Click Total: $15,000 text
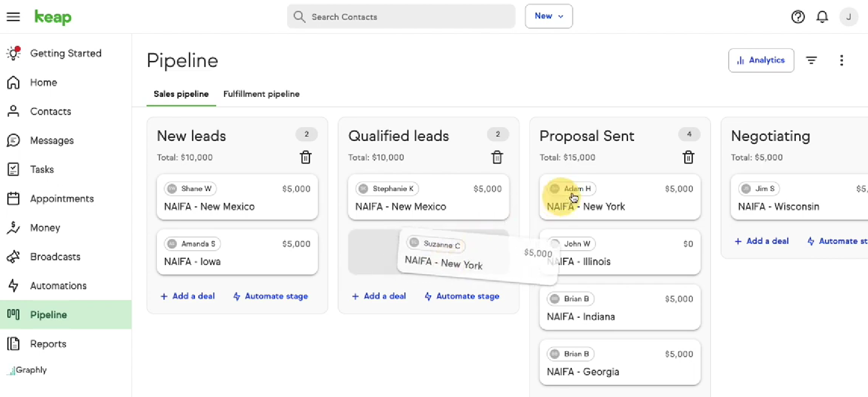The height and width of the screenshot is (397, 868). [567, 157]
